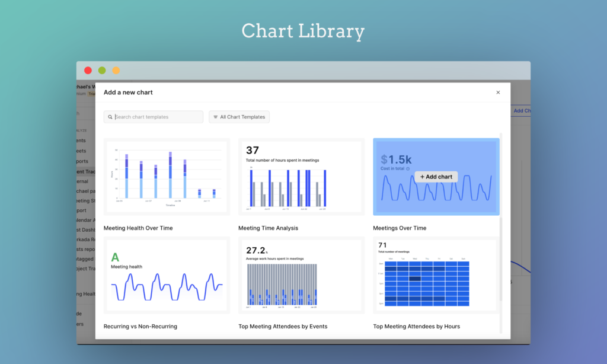Click the Search chart templates field
This screenshot has width=607, height=364.
click(154, 117)
